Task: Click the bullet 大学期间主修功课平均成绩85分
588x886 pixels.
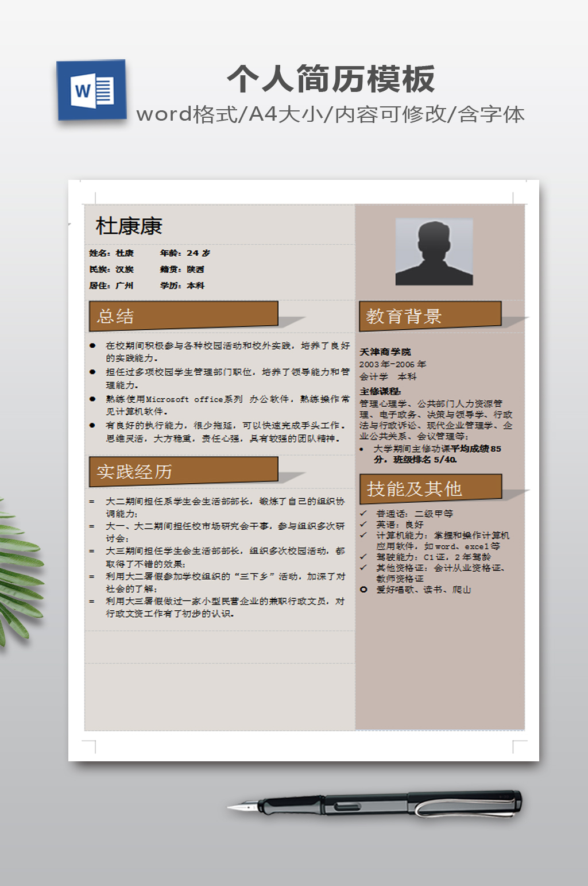Action: tap(438, 454)
